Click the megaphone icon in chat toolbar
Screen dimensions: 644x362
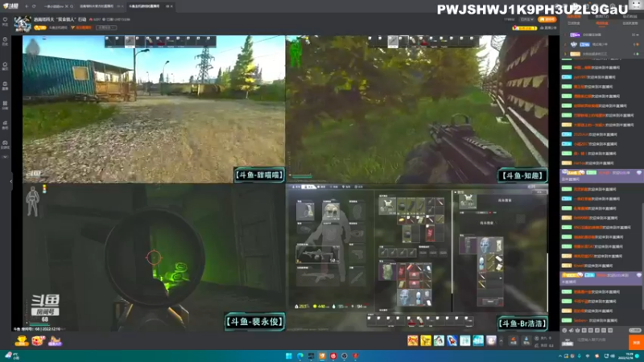click(572, 331)
